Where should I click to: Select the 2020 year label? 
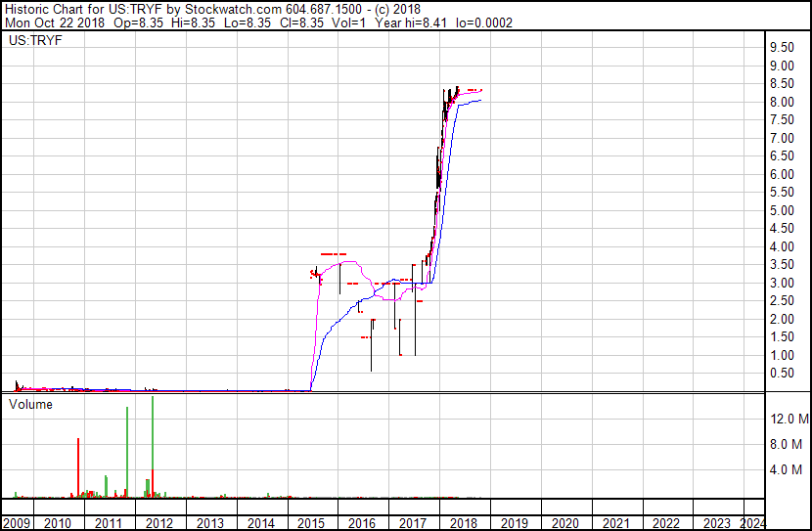pyautogui.click(x=565, y=523)
